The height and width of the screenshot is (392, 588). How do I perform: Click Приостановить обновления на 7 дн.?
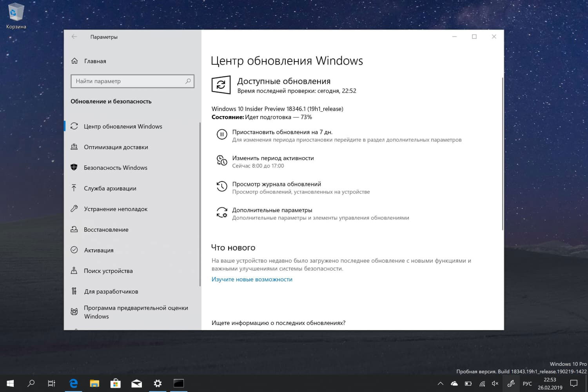tap(282, 132)
